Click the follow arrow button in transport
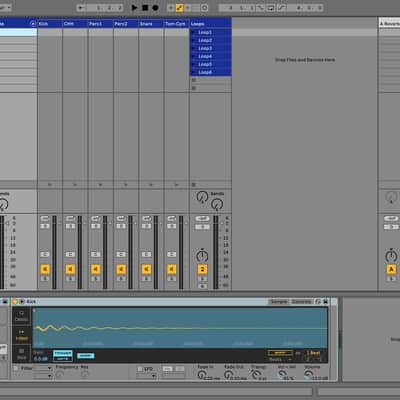Image resolution: width=400 pixels, height=400 pixels. pos(81,7)
